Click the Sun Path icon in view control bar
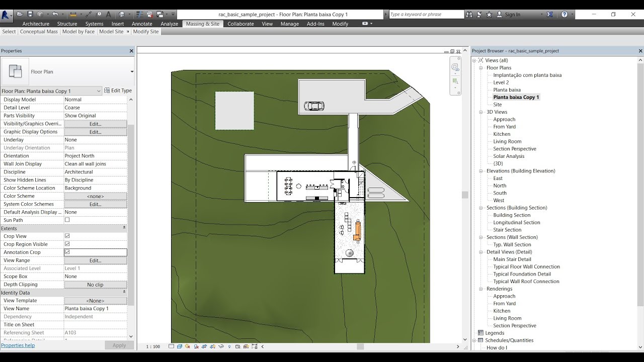This screenshot has width=644, height=362. coord(188,346)
